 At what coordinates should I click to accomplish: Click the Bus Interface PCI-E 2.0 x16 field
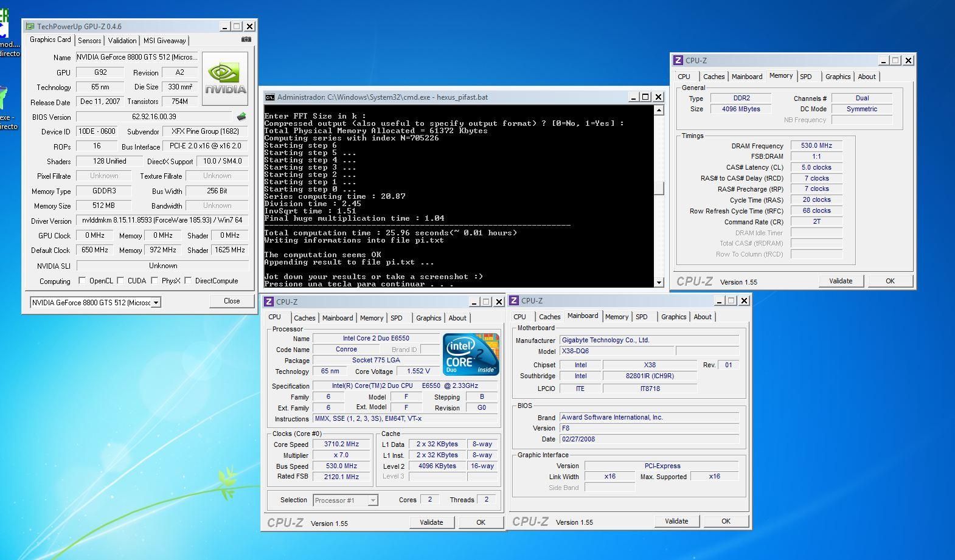pyautogui.click(x=206, y=146)
